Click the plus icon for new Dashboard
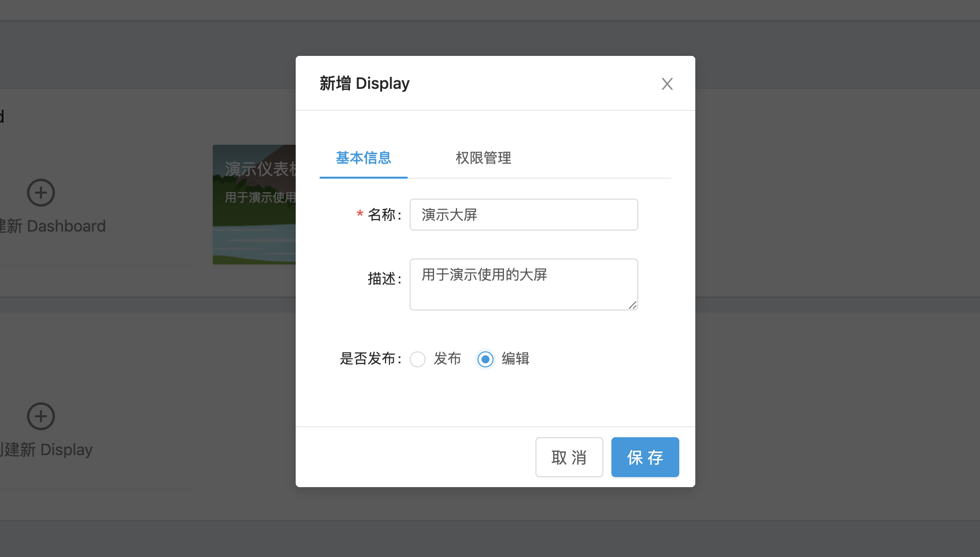This screenshot has height=557, width=980. pos(41,193)
